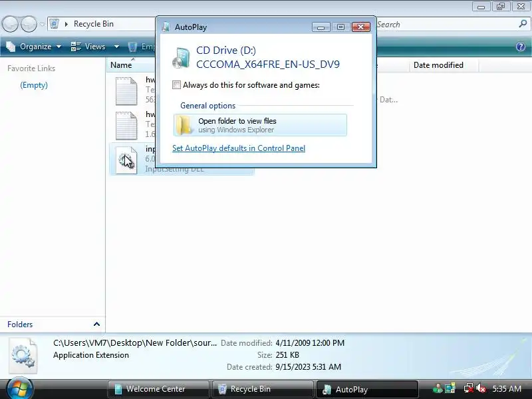Minimize the AutoPlay dialog
Image resolution: width=532 pixels, height=399 pixels.
321,27
